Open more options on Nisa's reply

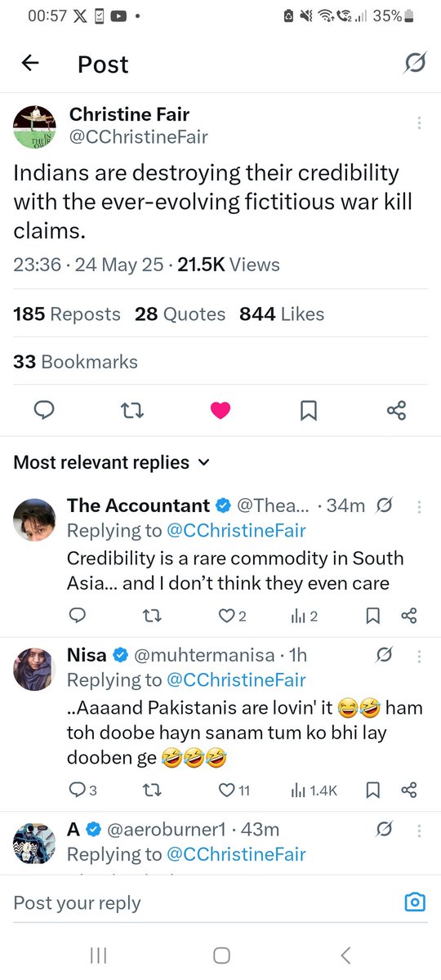[419, 656]
